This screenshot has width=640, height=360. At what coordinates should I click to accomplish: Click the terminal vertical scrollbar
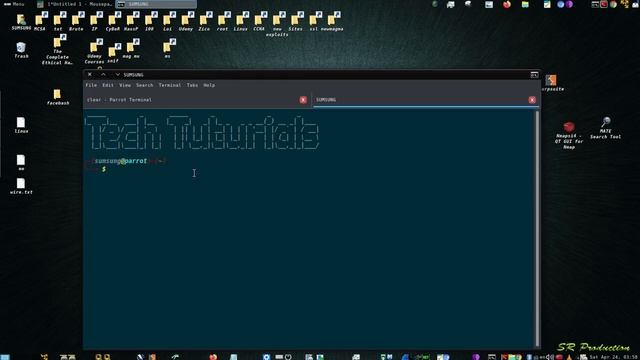pos(537,229)
